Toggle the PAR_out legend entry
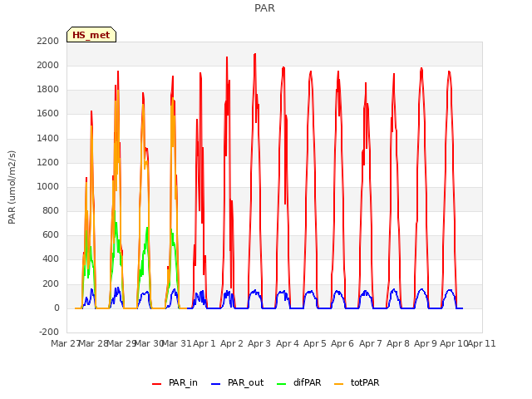The image size is (532, 399). (237, 382)
